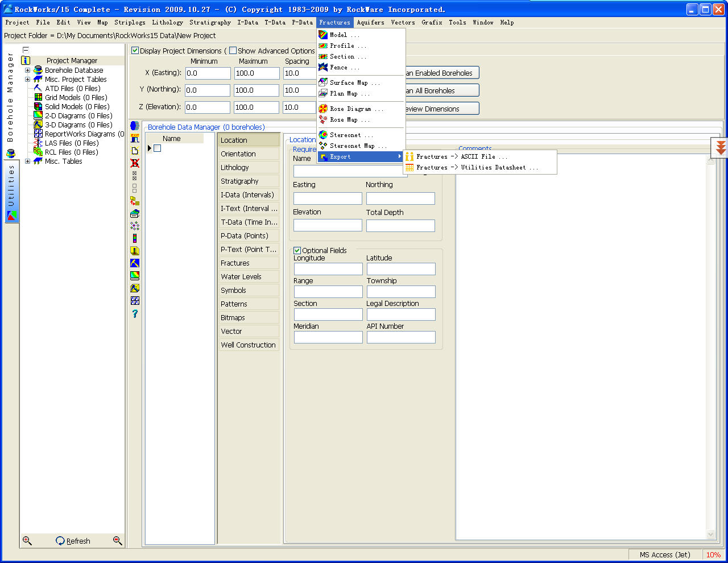728x563 pixels.
Task: Click the Grid Models tree icon
Action: pos(38,97)
